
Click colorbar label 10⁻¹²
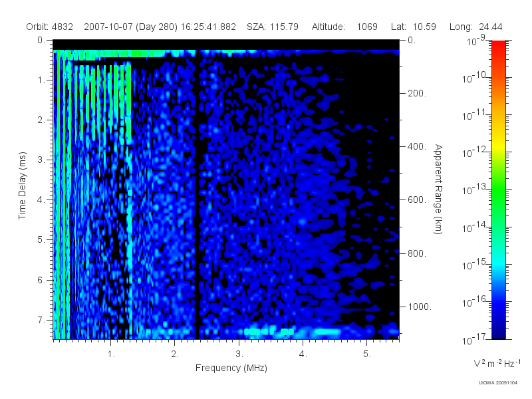(475, 153)
